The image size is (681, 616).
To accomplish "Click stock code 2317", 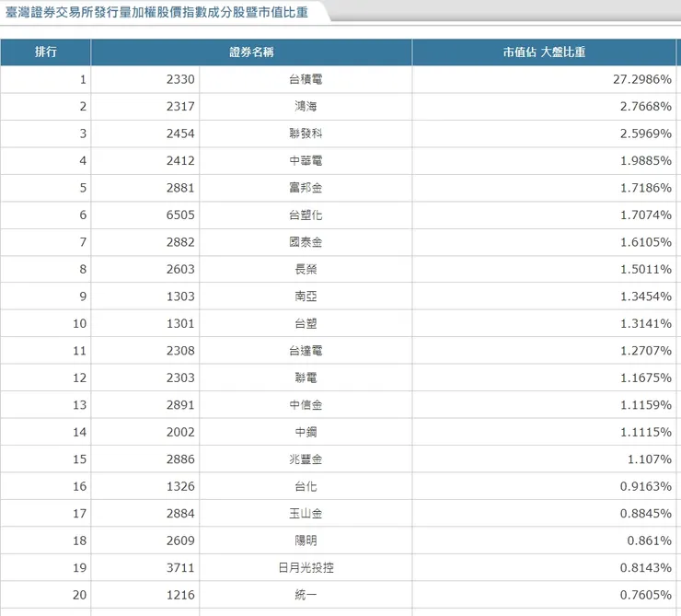I will (x=180, y=107).
